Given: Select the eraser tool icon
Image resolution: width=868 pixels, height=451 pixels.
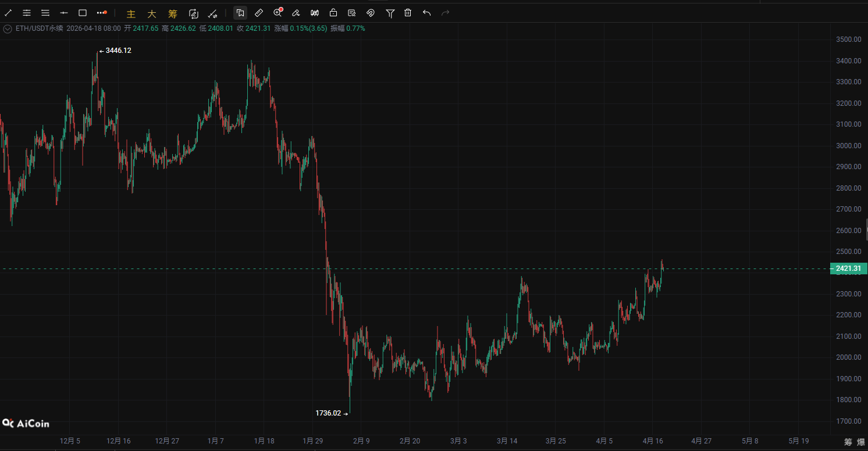Looking at the screenshot, I should pos(296,13).
